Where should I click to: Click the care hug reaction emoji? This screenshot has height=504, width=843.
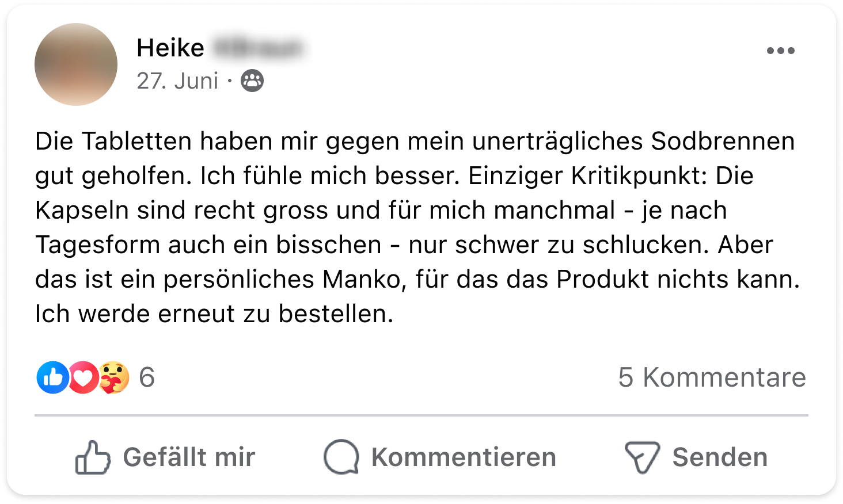(114, 377)
